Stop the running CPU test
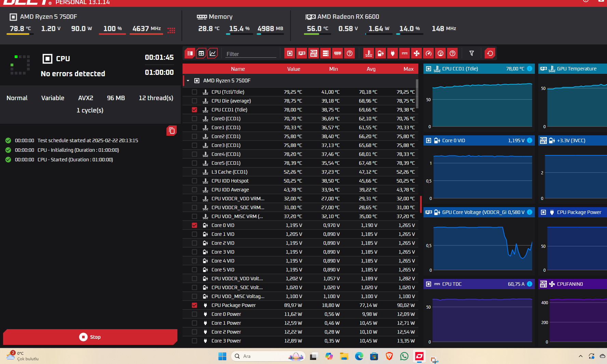 coord(90,337)
